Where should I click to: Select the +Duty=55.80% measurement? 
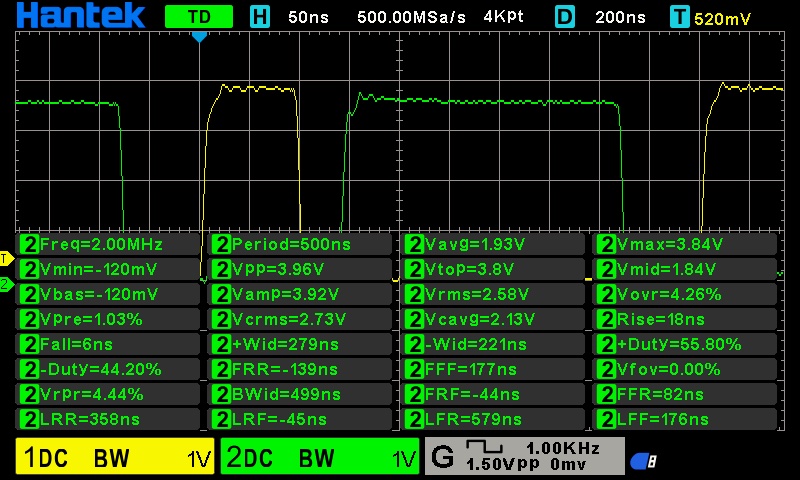point(685,344)
